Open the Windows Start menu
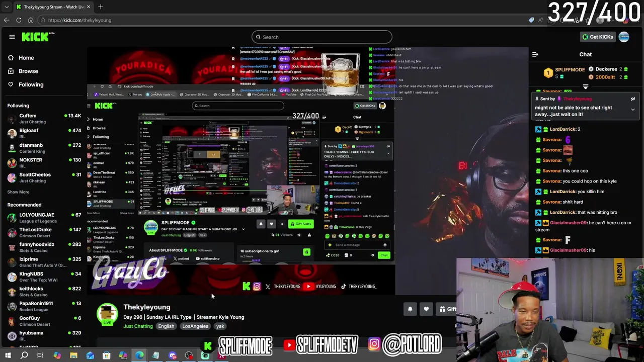Image resolution: width=644 pixels, height=362 pixels. click(8, 355)
